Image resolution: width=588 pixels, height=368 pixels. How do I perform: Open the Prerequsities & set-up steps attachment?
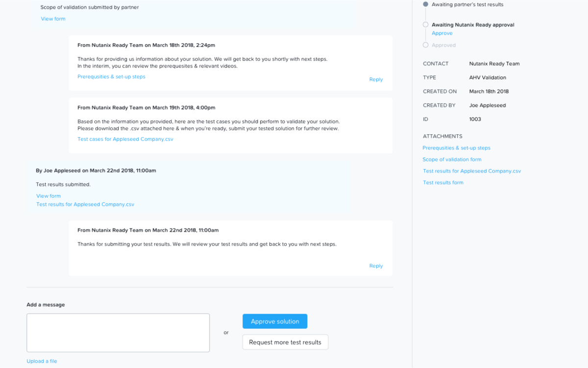pos(456,147)
